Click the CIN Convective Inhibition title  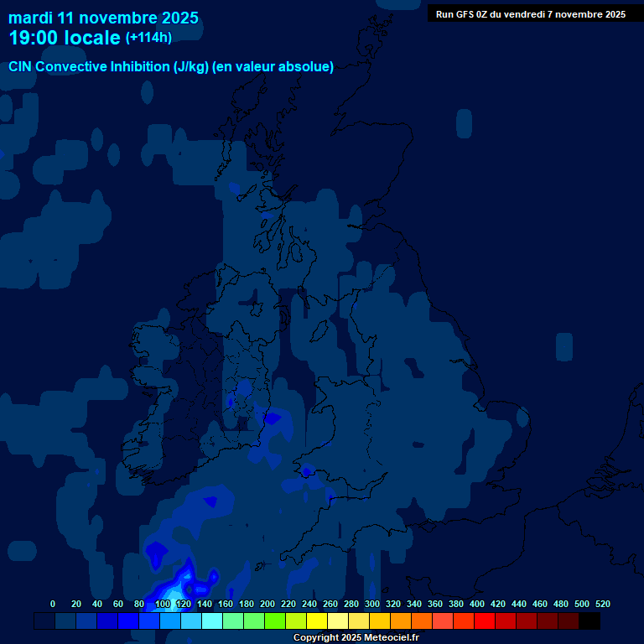[171, 67]
